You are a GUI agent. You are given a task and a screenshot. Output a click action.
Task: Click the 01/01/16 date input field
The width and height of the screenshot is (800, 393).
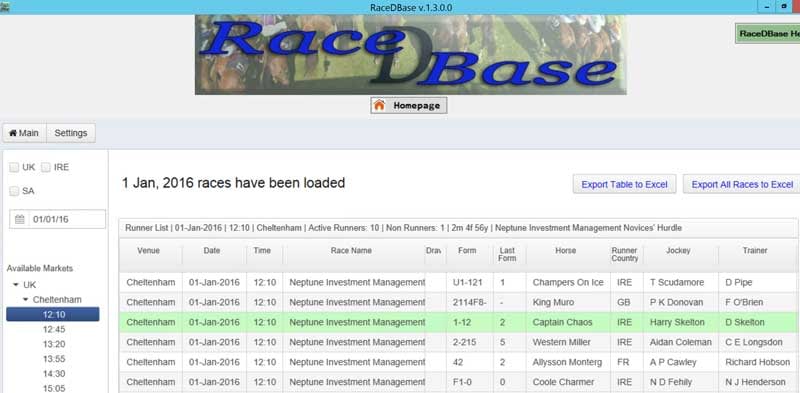pos(58,219)
